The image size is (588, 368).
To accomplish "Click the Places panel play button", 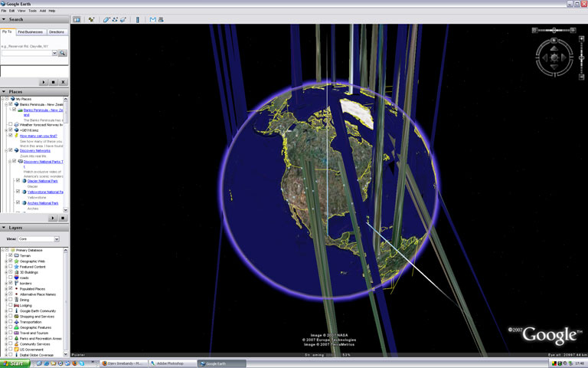I will [x=53, y=218].
